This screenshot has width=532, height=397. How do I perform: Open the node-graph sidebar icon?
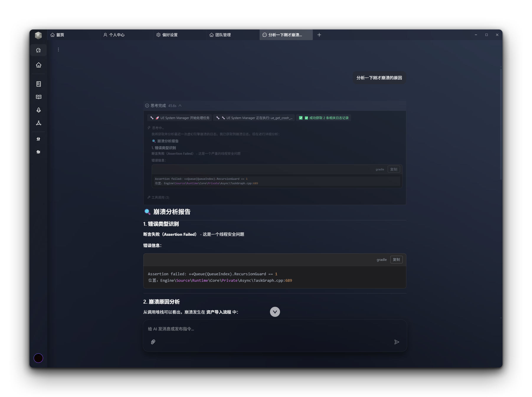pyautogui.click(x=38, y=123)
